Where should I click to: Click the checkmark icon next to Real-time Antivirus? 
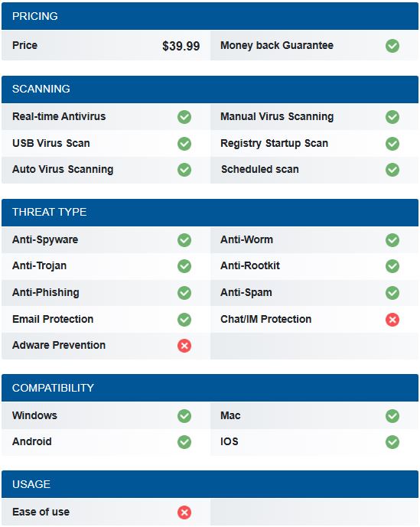[184, 117]
